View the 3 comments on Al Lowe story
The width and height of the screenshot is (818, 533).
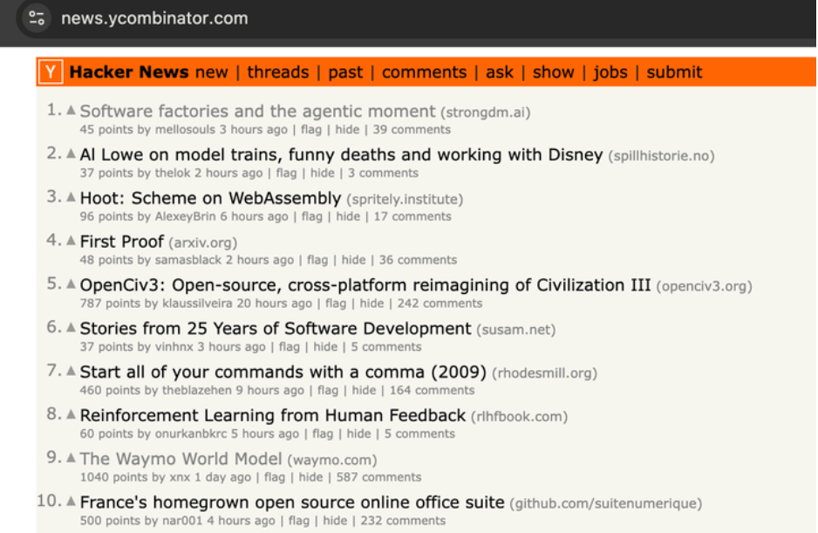(x=383, y=173)
